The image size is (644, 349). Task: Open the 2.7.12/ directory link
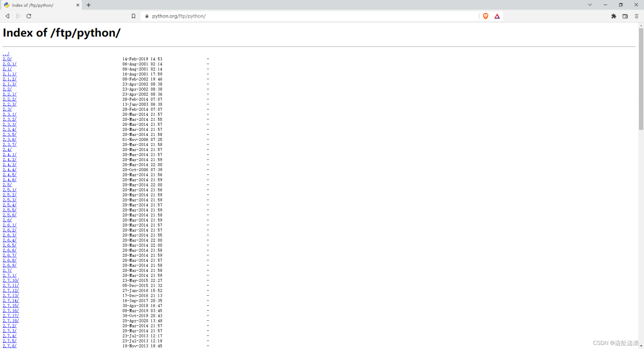[x=11, y=291]
